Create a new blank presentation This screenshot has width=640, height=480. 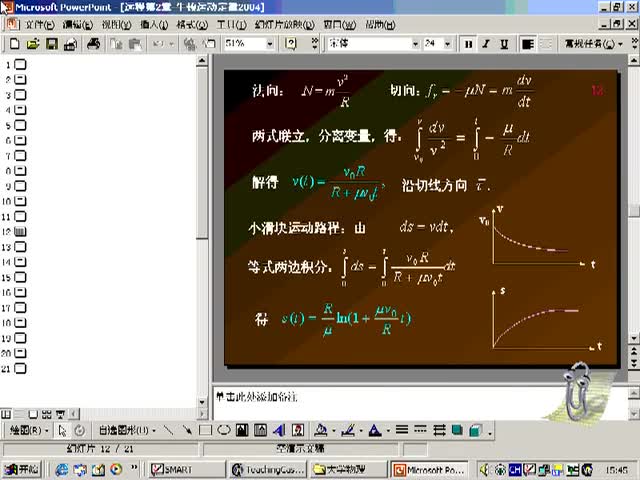coord(14,44)
